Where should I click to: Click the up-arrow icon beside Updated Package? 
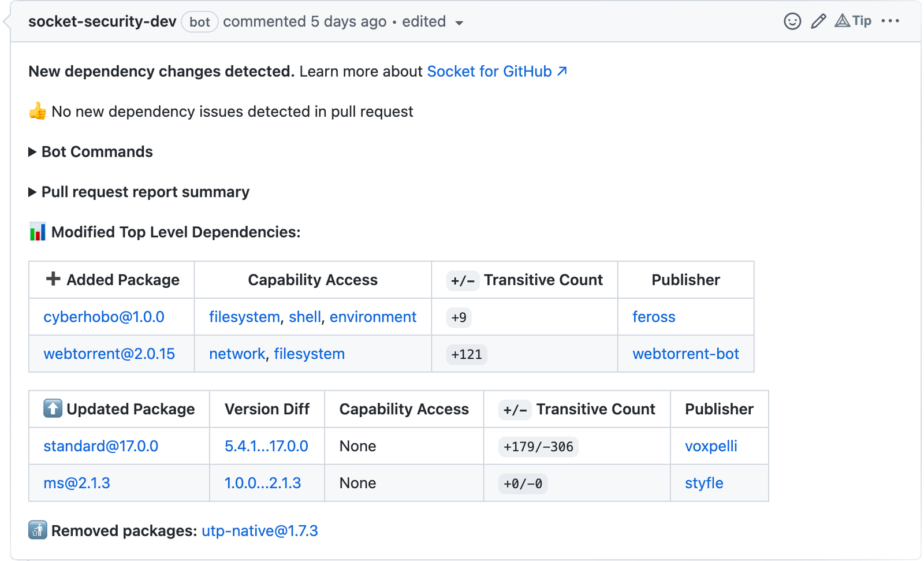53,408
